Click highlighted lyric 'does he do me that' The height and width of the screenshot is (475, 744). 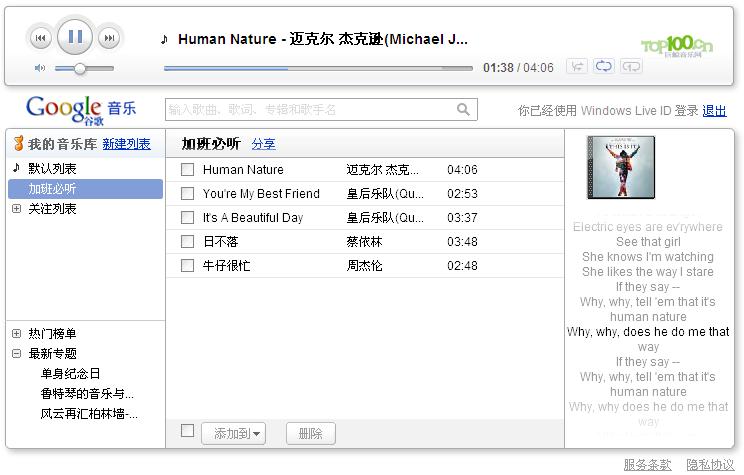click(676, 332)
